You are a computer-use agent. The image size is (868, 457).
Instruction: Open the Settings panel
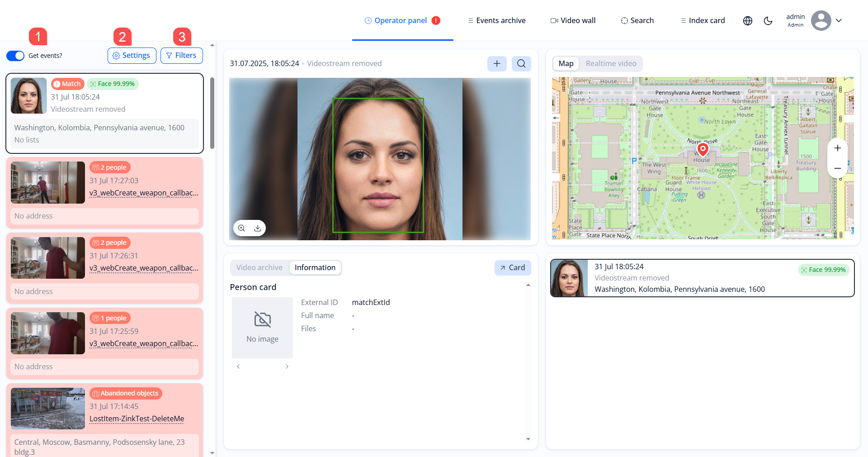click(x=132, y=55)
